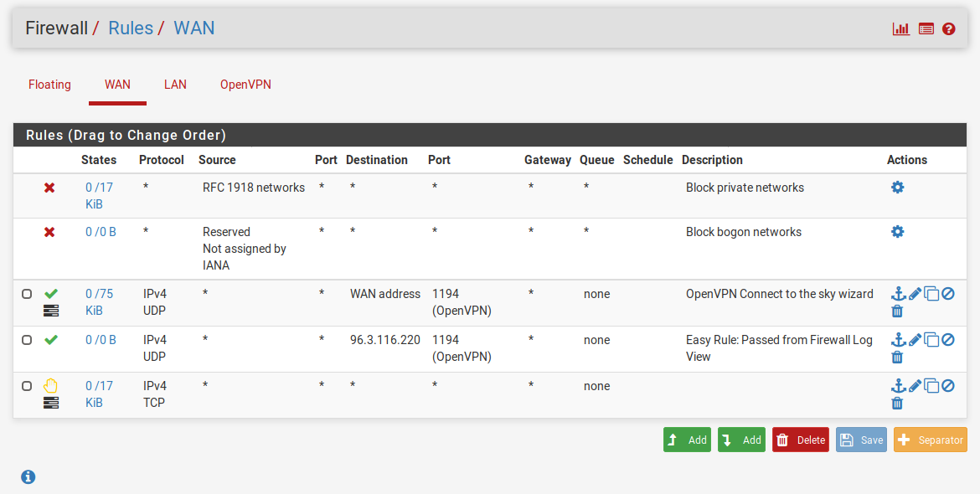This screenshot has height=494, width=980.
Task: Copy the Easy Rule using copy icon
Action: (x=931, y=340)
